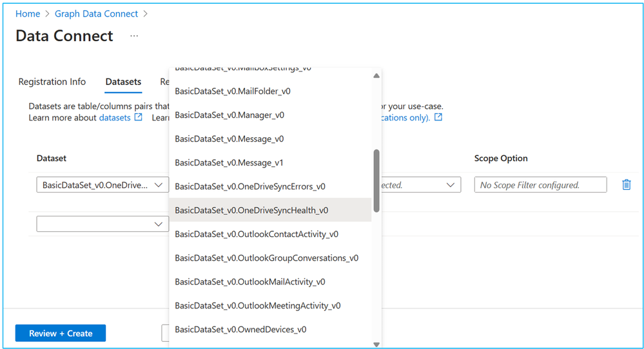Select BasicDataSet_v0.OneDriveSyncErrors_v0 in dropdown
The width and height of the screenshot is (644, 349).
tap(270, 186)
